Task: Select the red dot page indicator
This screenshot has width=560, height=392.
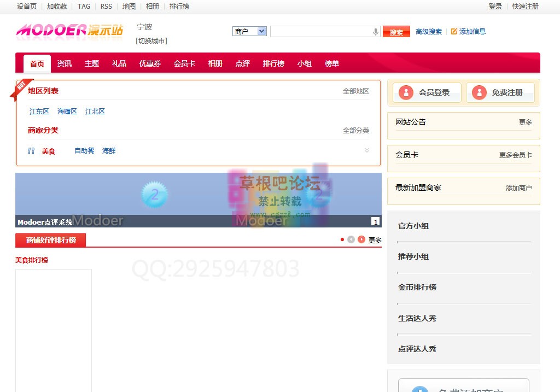Action: (342, 239)
